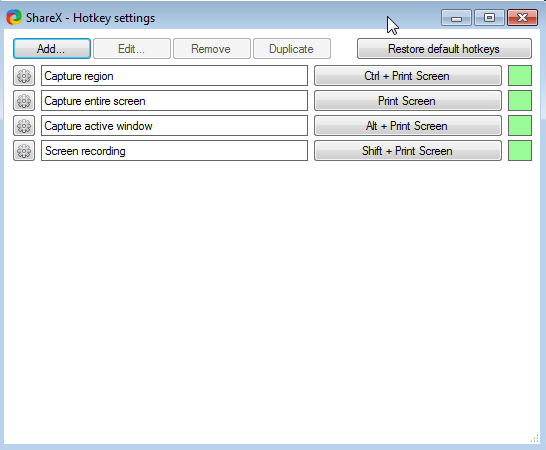Click green status indicator for Screen recording
This screenshot has height=450, width=546.
520,151
